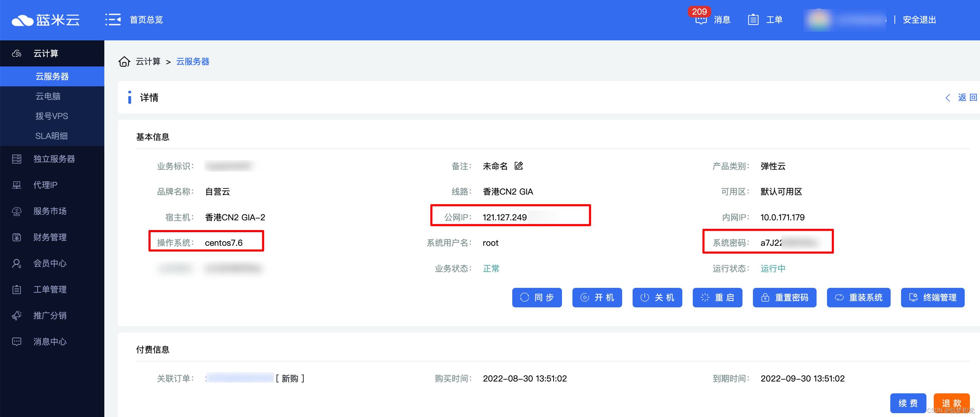Image resolution: width=980 pixels, height=417 pixels.
Task: Open the messages icon with 209 badge
Action: coord(701,19)
